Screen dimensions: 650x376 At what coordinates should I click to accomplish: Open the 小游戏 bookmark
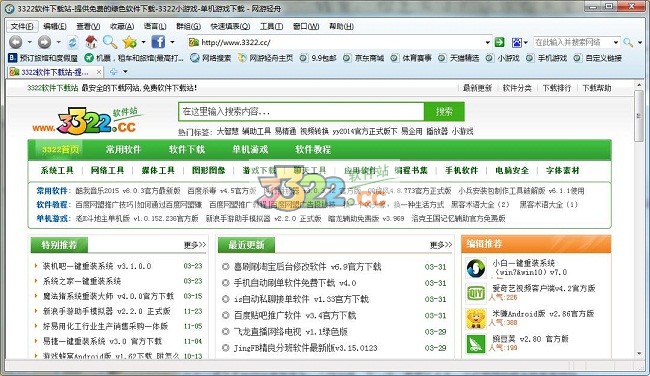click(x=503, y=58)
